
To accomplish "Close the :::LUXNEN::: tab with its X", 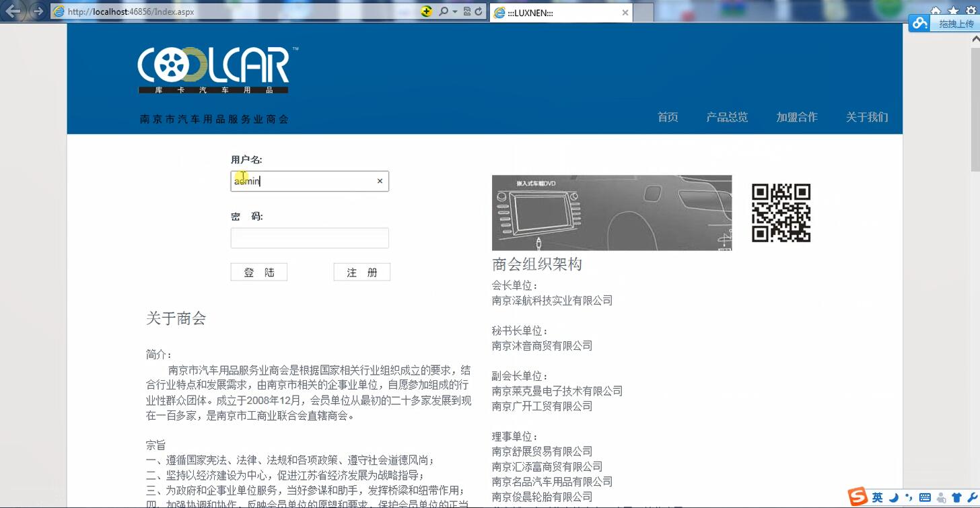I will pos(625,13).
